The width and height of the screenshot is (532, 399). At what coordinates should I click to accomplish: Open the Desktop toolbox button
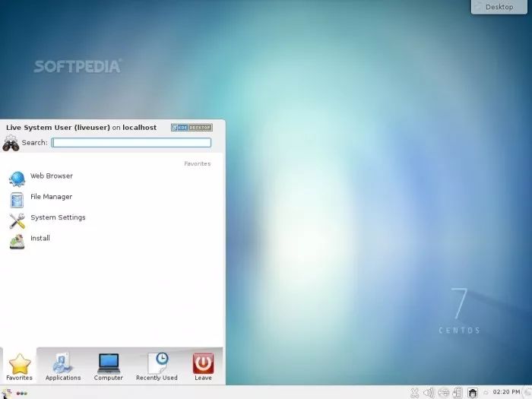[x=499, y=7]
